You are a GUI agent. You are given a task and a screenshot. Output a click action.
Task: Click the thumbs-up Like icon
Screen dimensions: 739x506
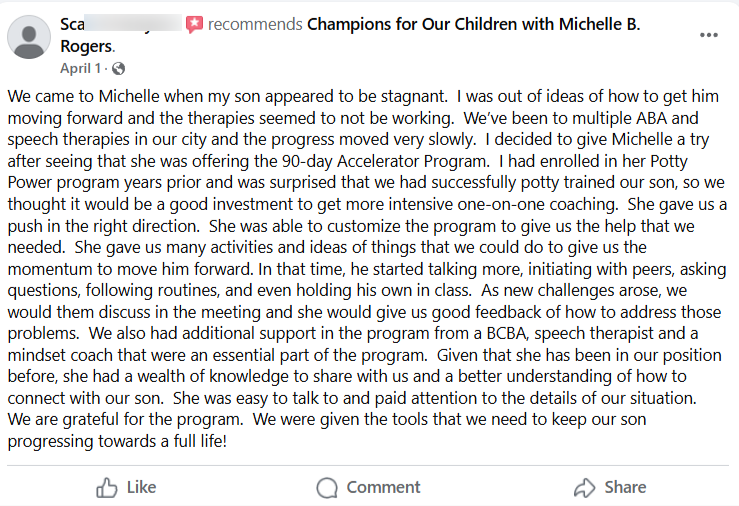107,488
